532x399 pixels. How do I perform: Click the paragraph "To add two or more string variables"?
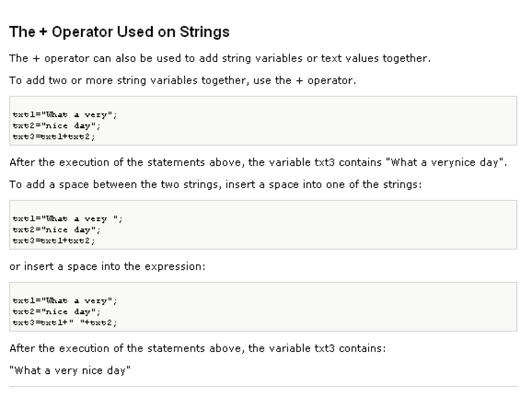182,81
